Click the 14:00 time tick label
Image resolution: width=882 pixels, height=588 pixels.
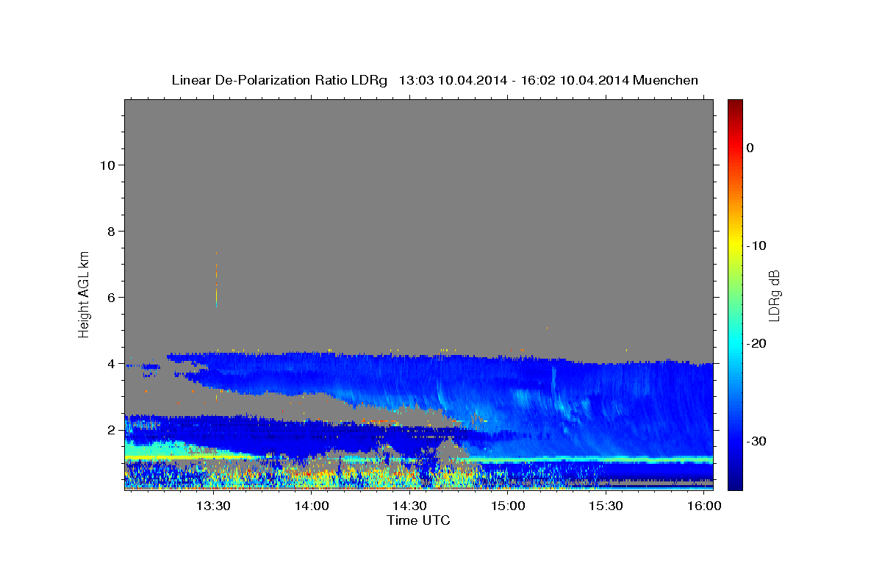point(312,506)
